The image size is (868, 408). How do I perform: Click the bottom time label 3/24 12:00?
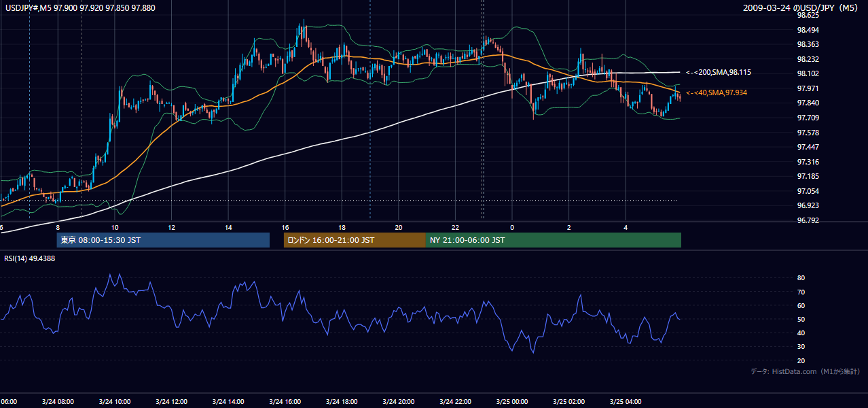[171, 402]
